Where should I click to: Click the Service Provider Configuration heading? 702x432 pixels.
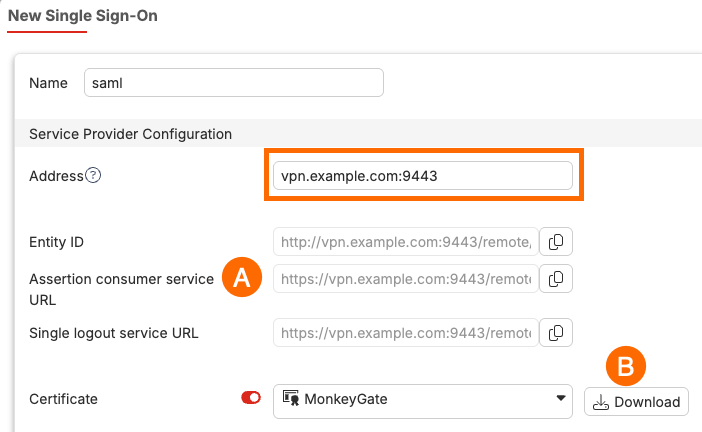(x=130, y=134)
